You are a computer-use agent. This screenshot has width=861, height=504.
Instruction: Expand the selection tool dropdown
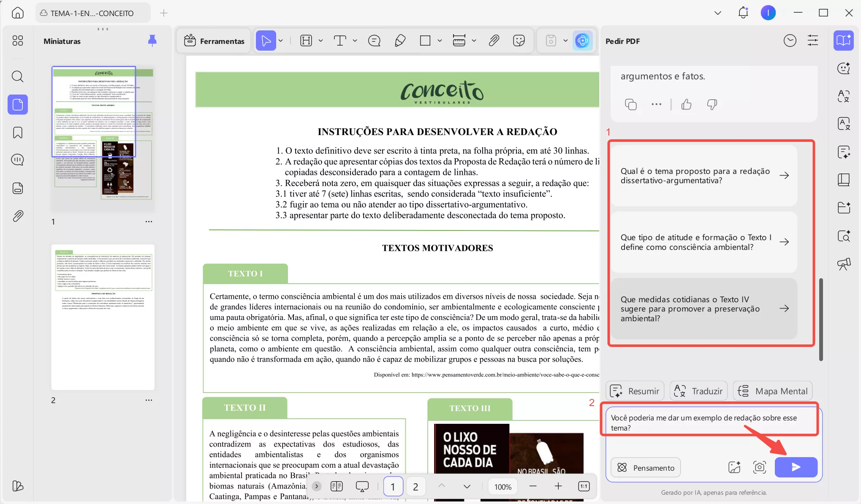280,40
